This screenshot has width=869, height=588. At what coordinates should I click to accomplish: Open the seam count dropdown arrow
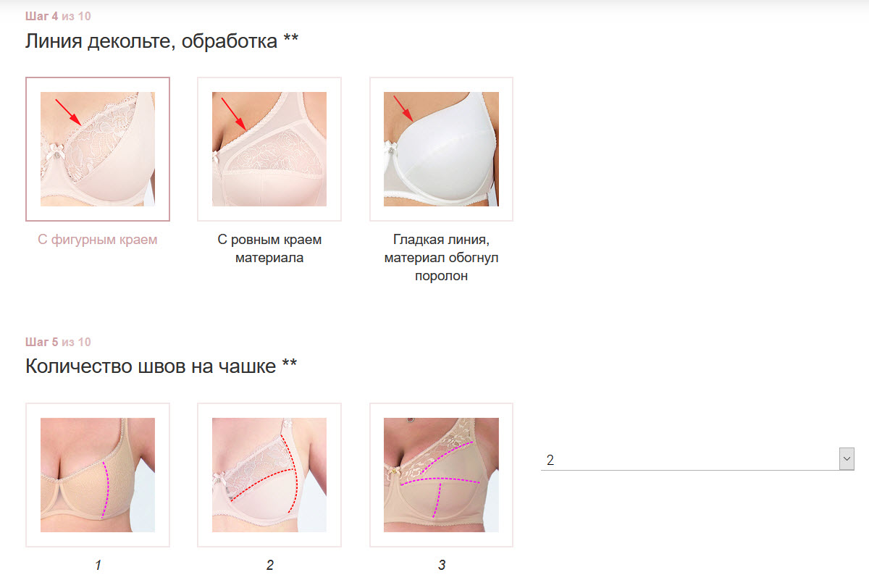tap(847, 459)
